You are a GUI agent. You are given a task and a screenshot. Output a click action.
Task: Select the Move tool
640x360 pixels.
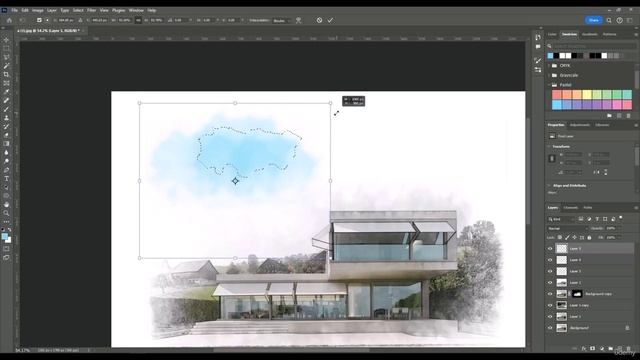tap(6, 40)
